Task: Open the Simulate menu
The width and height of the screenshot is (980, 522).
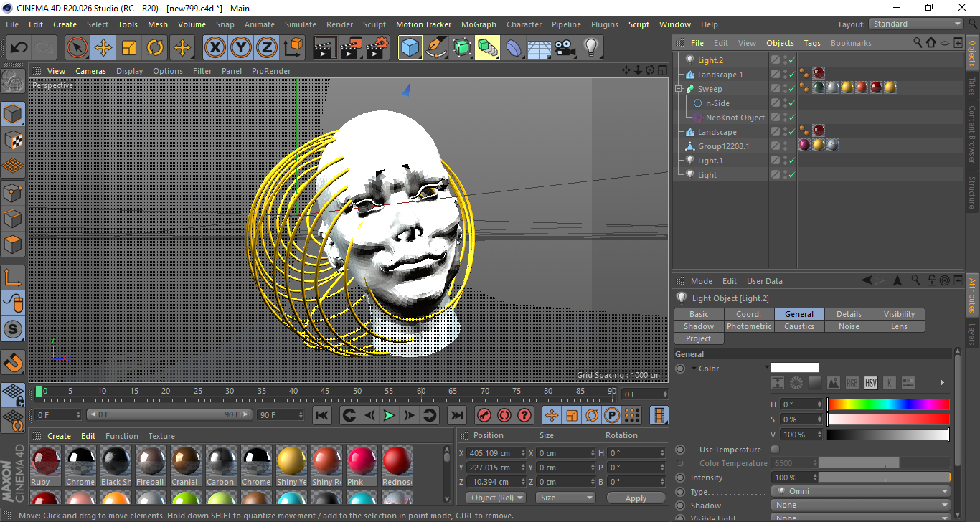Action: pyautogui.click(x=300, y=24)
